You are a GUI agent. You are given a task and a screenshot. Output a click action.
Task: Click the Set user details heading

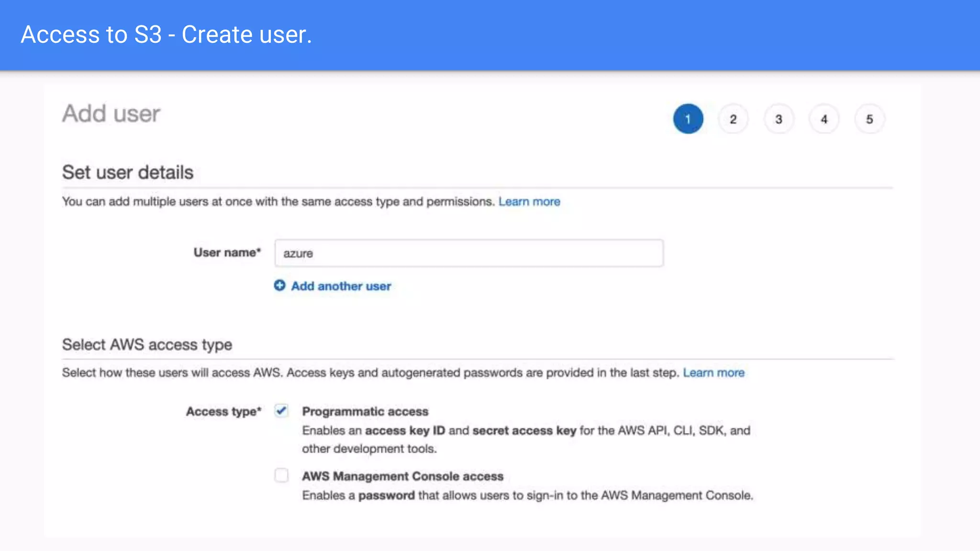tap(128, 172)
